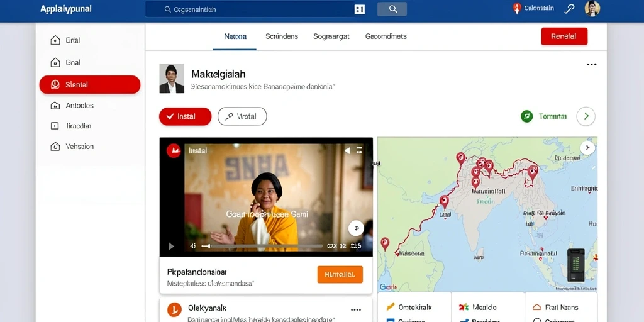Open the Olekyanalk post three-dot menu

pos(356,309)
